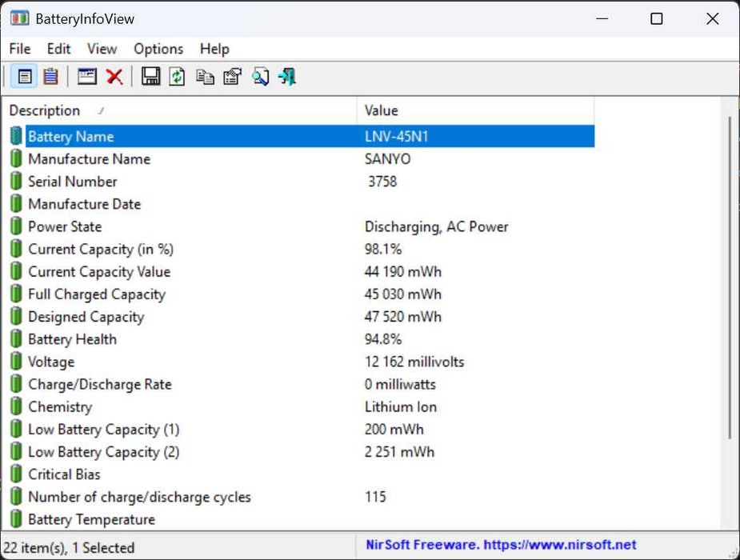The width and height of the screenshot is (740, 560).
Task: Select the Battery Temperature row
Action: [302, 519]
